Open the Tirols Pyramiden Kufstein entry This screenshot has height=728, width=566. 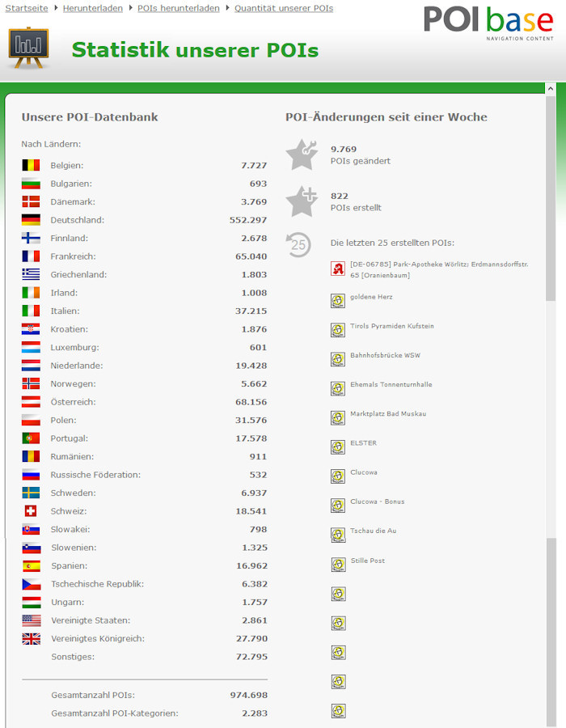click(391, 326)
